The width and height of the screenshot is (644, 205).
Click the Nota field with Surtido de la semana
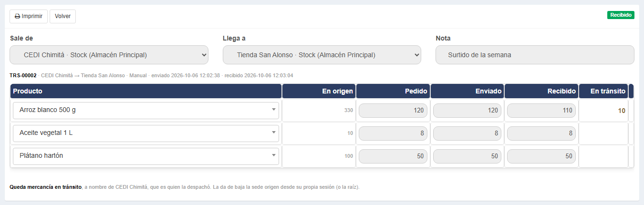coord(535,55)
